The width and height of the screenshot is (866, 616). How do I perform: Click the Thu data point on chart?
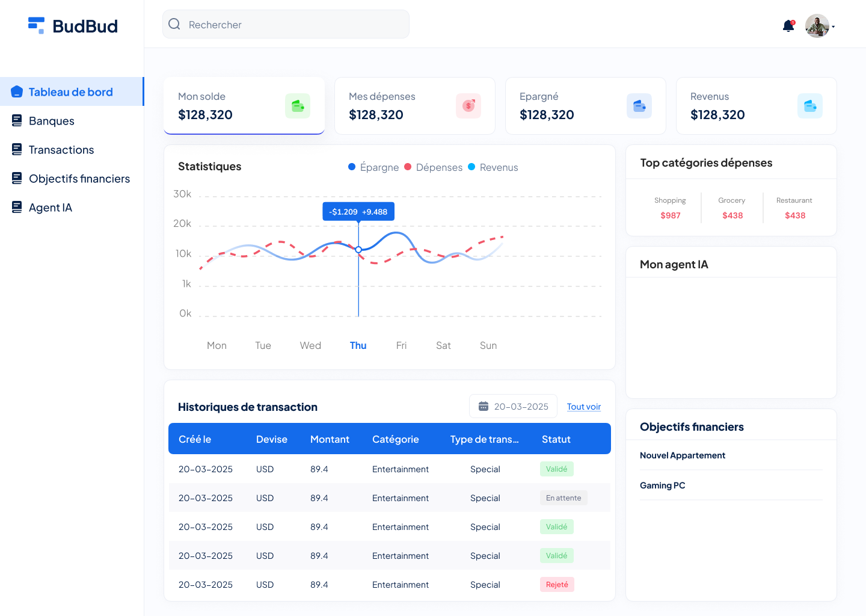click(x=358, y=250)
